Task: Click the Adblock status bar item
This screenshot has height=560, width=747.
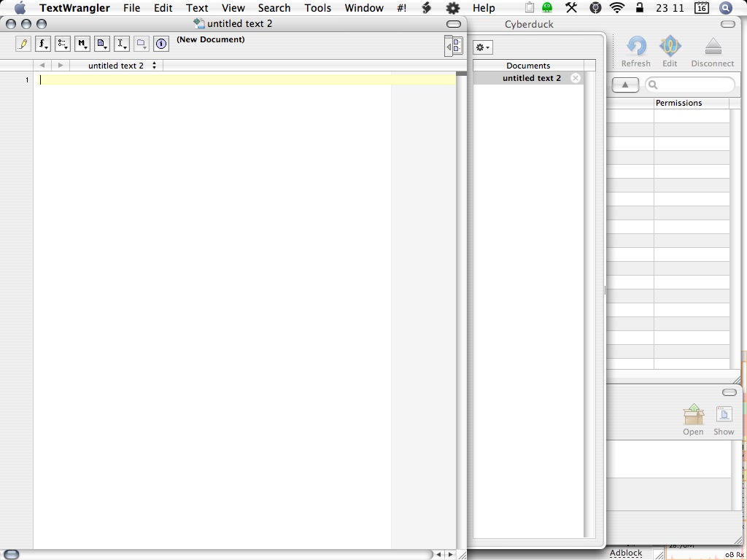Action: [625, 553]
